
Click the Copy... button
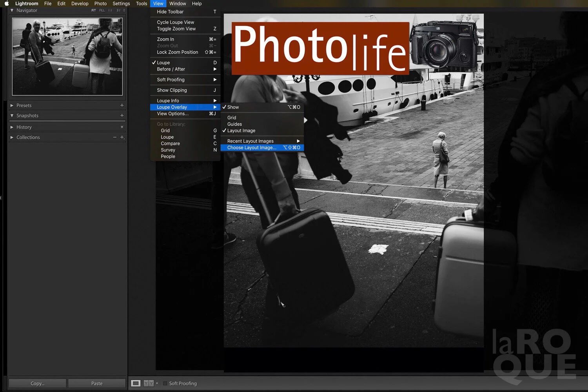(x=38, y=383)
